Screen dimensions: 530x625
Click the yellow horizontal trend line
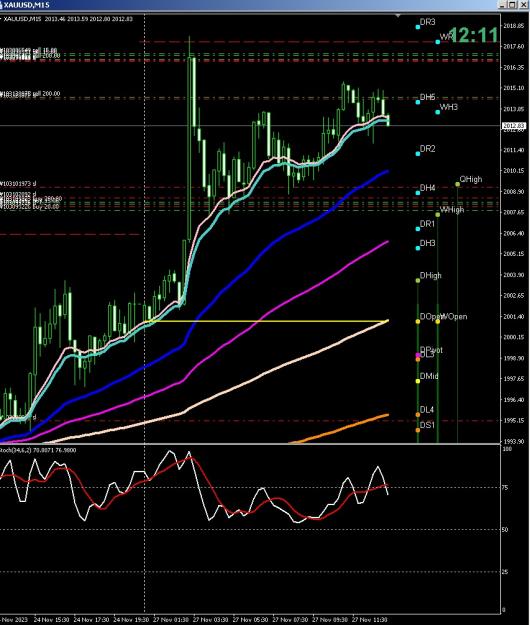pos(266,321)
